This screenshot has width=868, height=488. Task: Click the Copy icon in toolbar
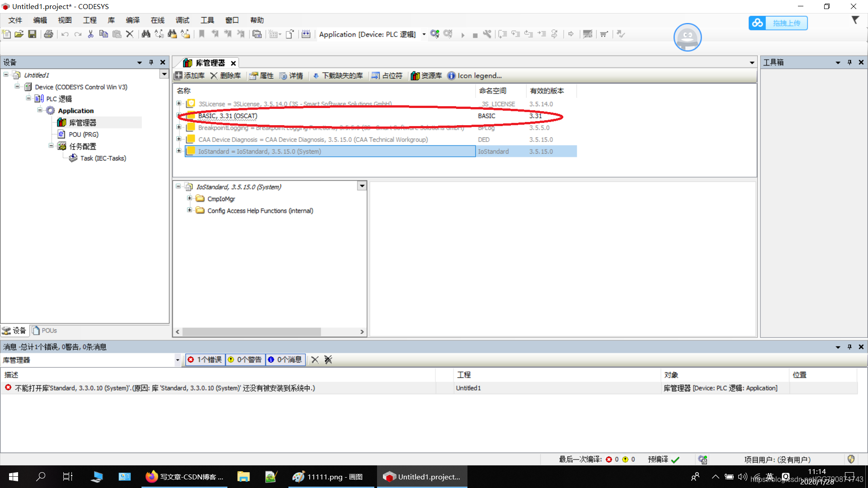[104, 34]
